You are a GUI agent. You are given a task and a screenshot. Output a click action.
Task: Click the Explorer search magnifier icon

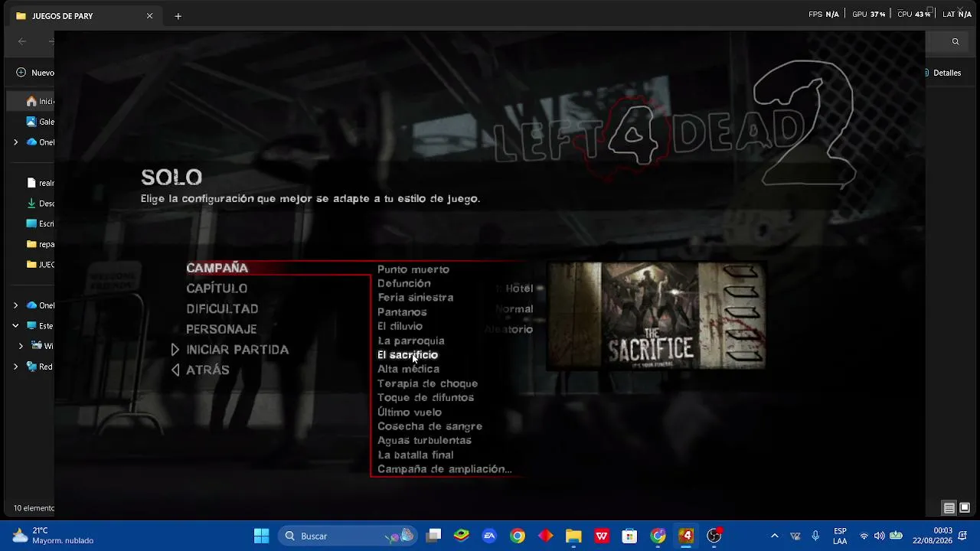pos(955,41)
